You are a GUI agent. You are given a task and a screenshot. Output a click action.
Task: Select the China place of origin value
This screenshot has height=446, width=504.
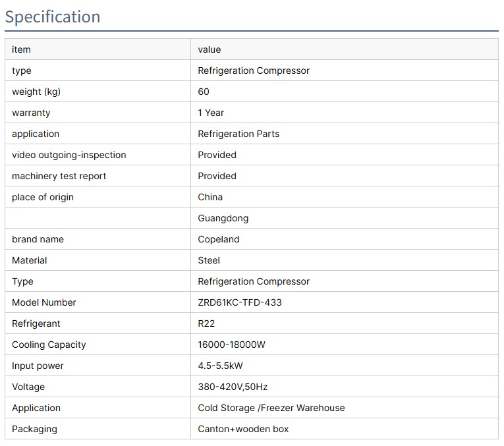[210, 197]
